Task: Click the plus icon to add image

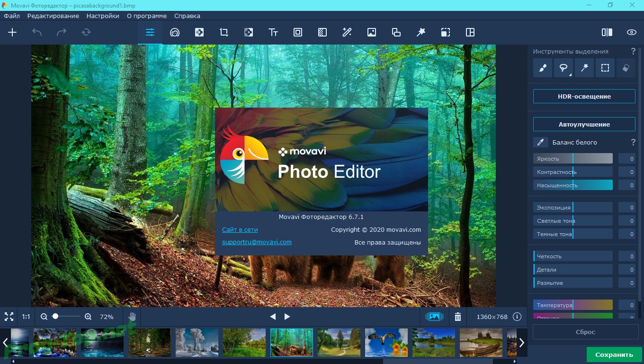Action: pyautogui.click(x=12, y=32)
